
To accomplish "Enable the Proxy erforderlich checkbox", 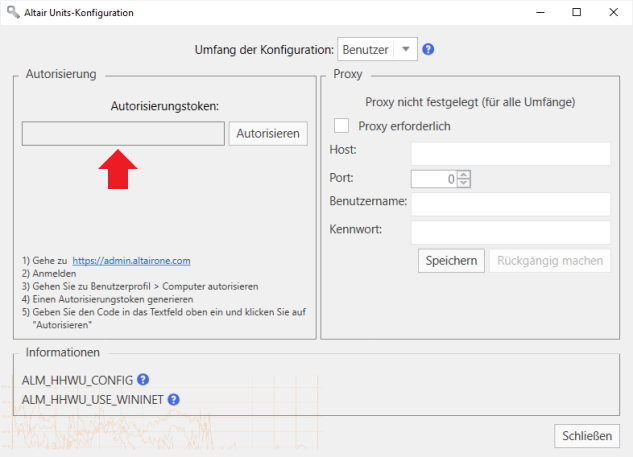I will click(x=342, y=126).
